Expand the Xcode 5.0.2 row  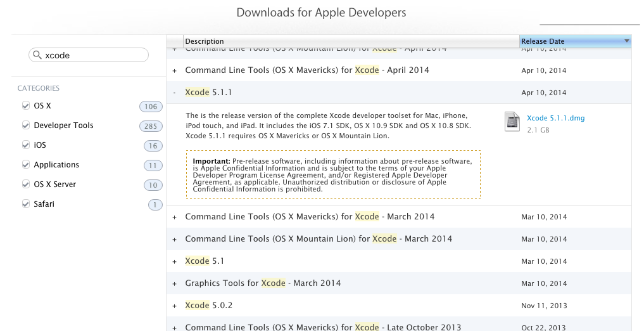(x=175, y=306)
